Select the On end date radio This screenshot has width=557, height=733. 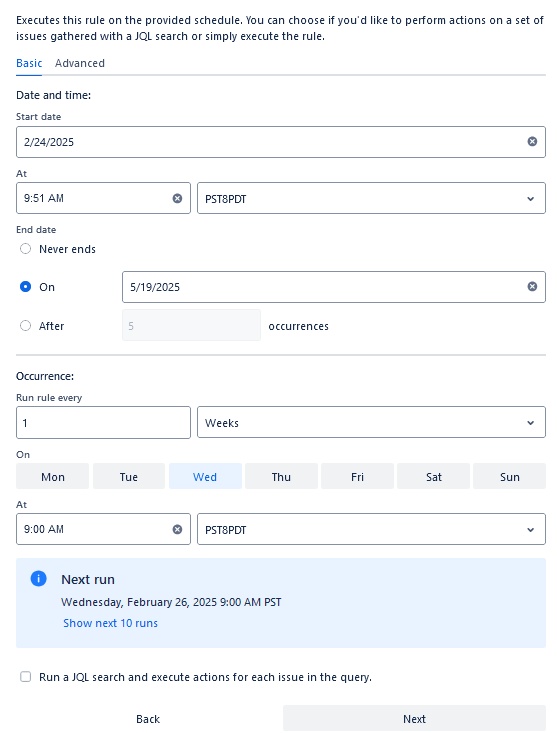26,287
